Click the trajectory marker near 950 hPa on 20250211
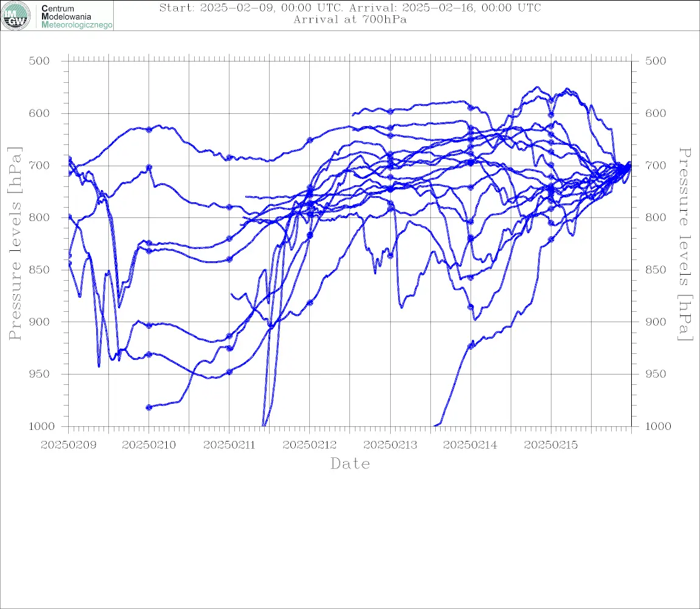700x609 pixels. click(229, 371)
